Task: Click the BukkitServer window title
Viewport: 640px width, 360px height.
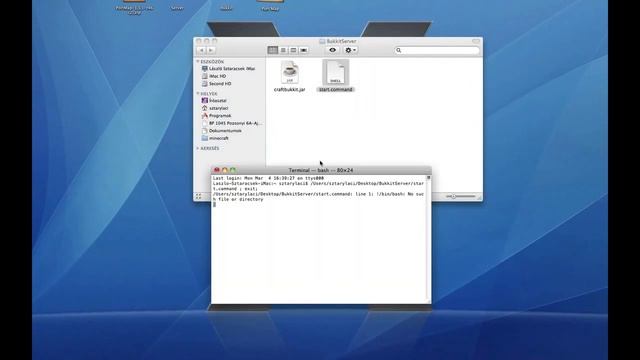Action: (341, 41)
